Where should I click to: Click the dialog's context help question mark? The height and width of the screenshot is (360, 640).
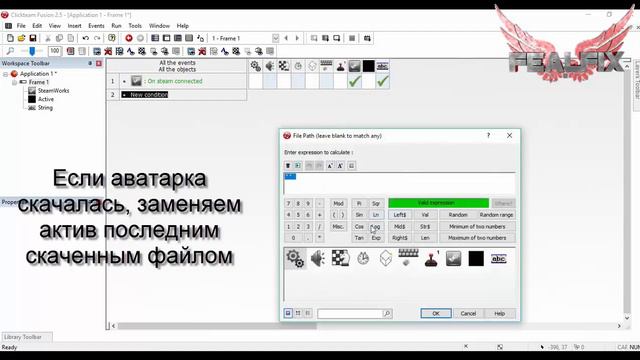[x=488, y=136]
